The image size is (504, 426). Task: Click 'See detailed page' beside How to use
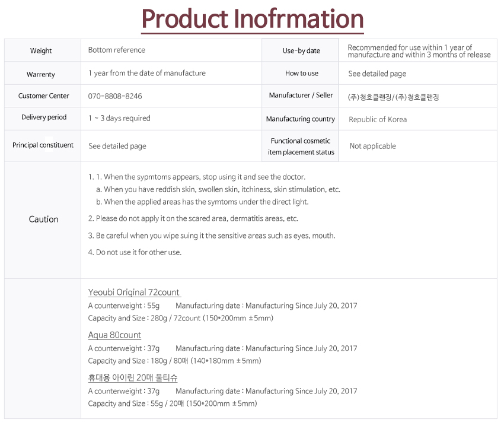pyautogui.click(x=377, y=74)
